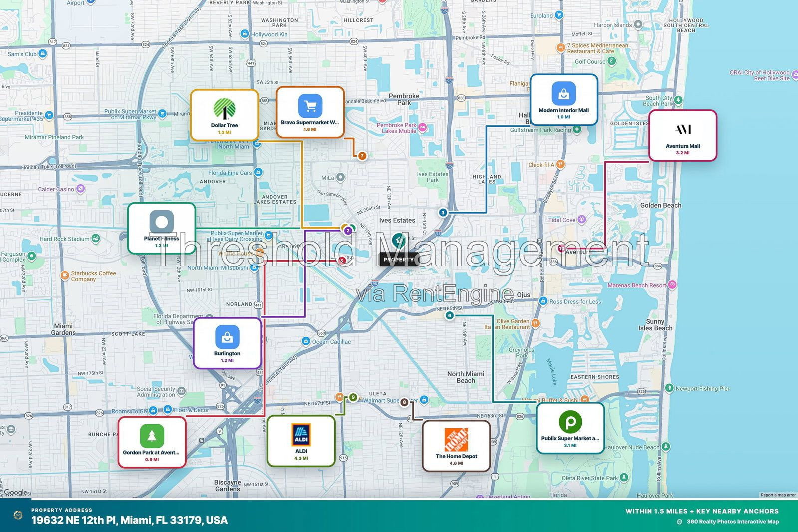Click the Pembroke Park map label
This screenshot has width=798, height=532.
tap(404, 99)
